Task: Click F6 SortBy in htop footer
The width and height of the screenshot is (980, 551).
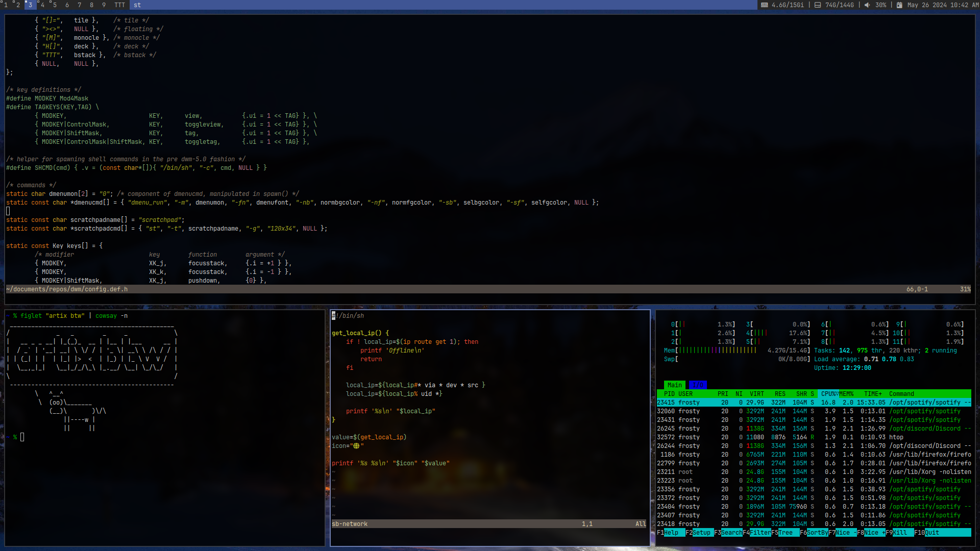Action: click(x=814, y=533)
